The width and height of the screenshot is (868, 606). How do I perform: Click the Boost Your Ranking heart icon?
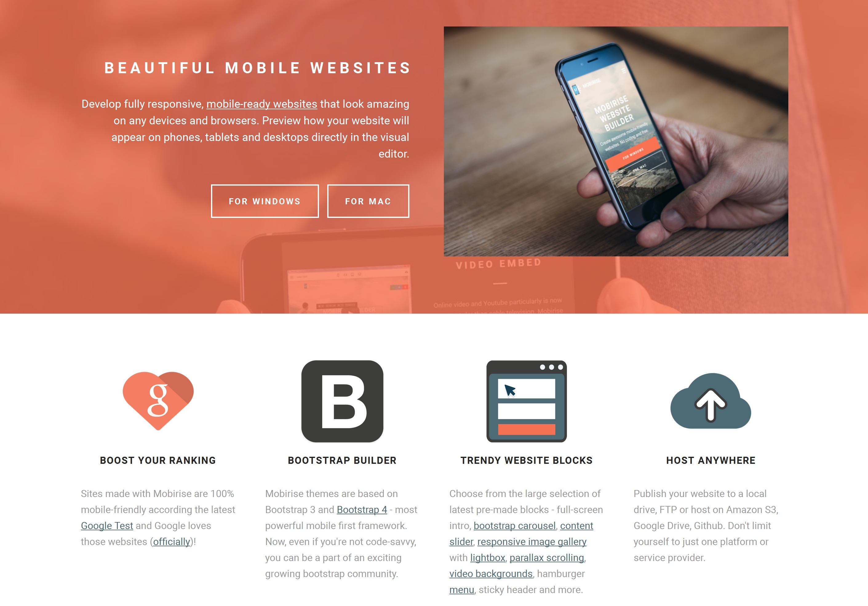click(x=158, y=401)
